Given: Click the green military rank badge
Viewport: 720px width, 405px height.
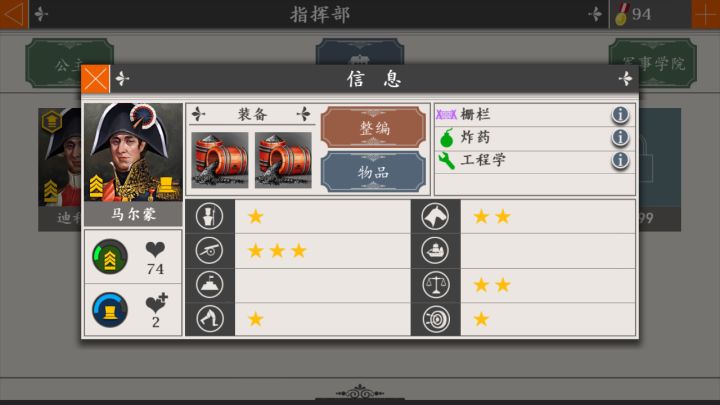Looking at the screenshot, I should [110, 257].
